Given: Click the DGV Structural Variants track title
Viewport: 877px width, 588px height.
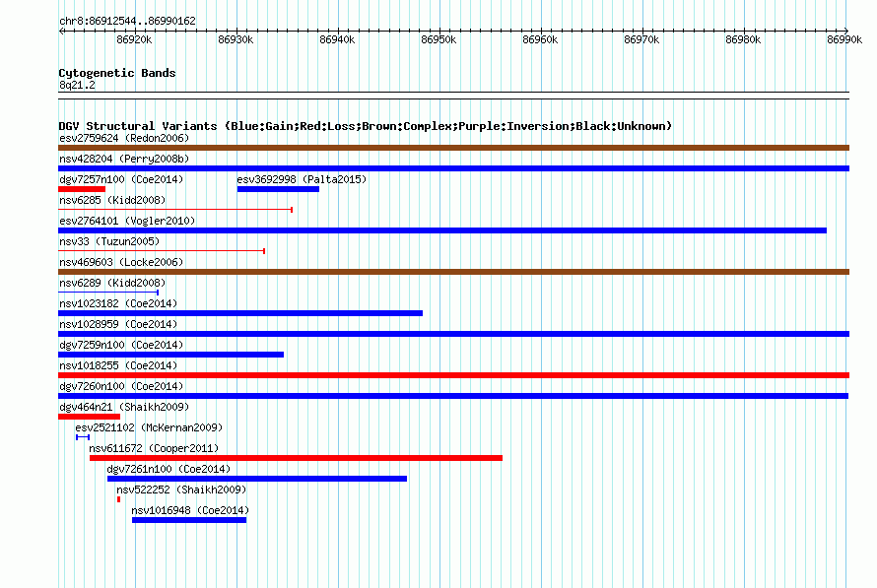Looking at the screenshot, I should point(366,126).
